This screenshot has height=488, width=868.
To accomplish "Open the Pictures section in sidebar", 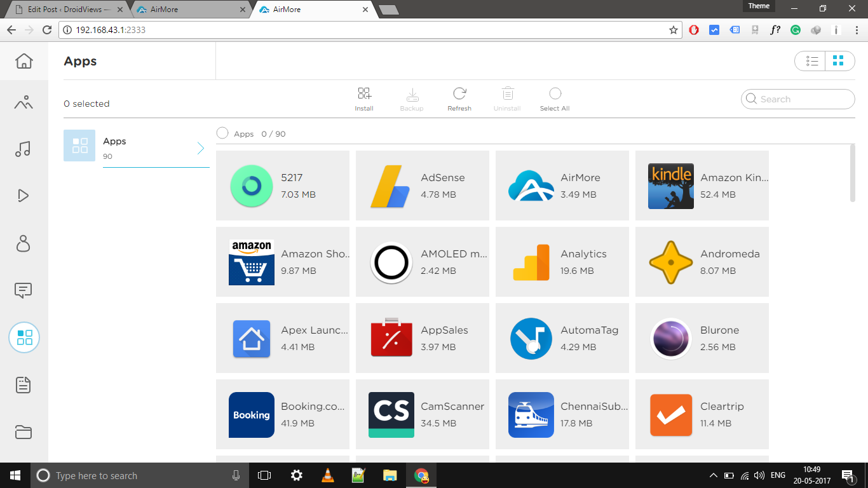I will tap(24, 102).
